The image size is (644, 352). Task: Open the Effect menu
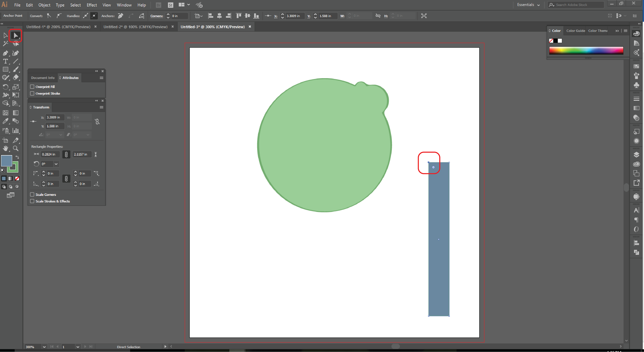91,5
